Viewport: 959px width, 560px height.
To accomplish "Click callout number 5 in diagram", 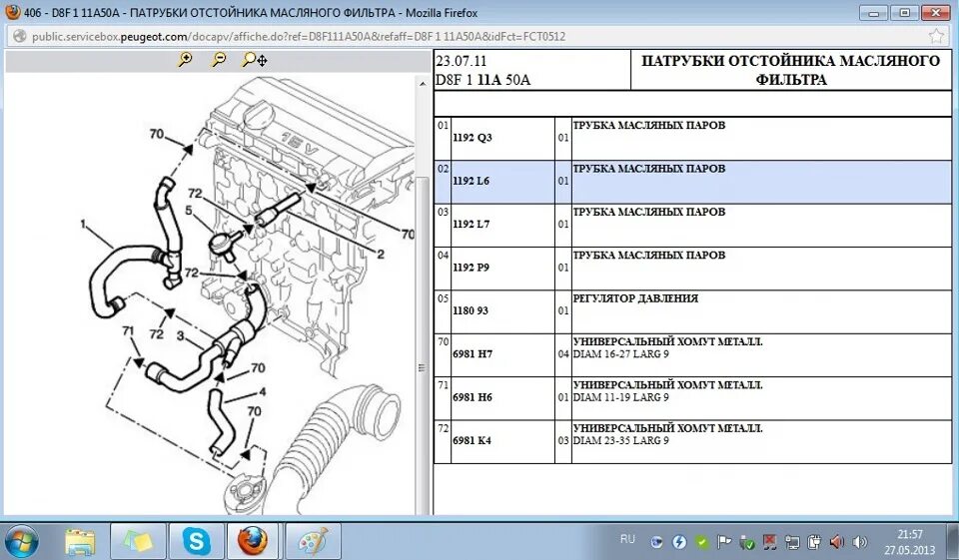I will [189, 211].
